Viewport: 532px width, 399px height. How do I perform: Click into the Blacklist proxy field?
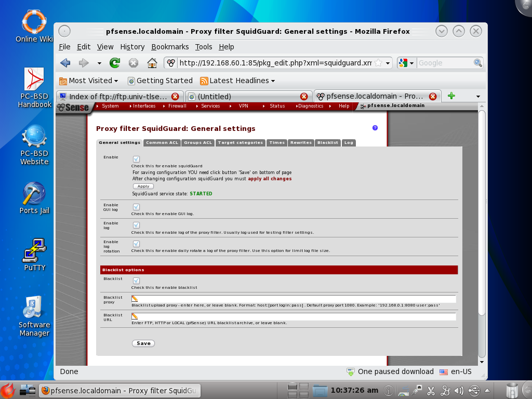point(294,299)
